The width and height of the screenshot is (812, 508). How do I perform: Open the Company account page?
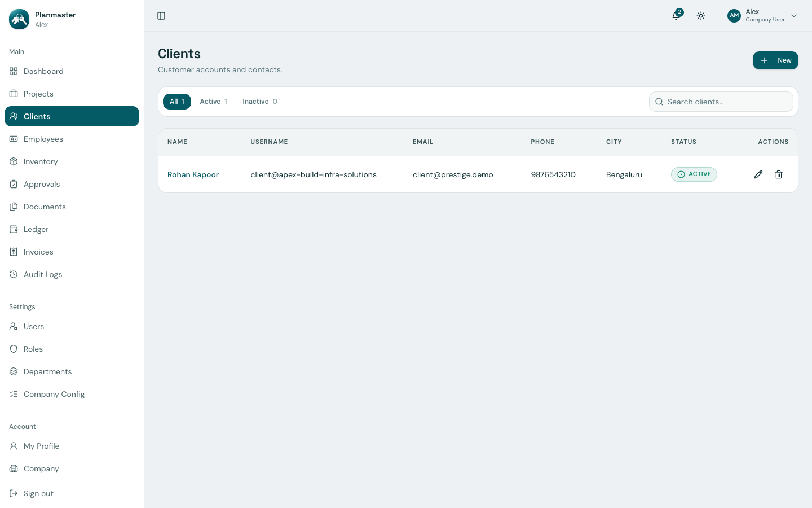(72, 468)
